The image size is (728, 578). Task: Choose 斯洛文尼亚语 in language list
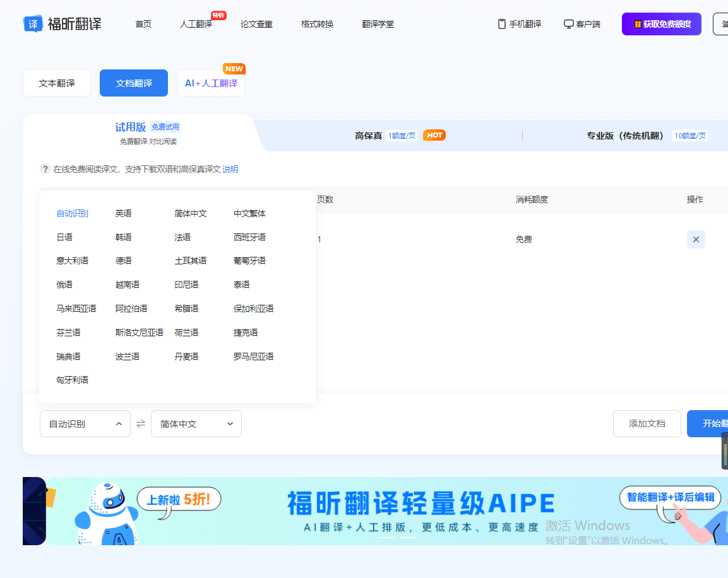(x=140, y=333)
